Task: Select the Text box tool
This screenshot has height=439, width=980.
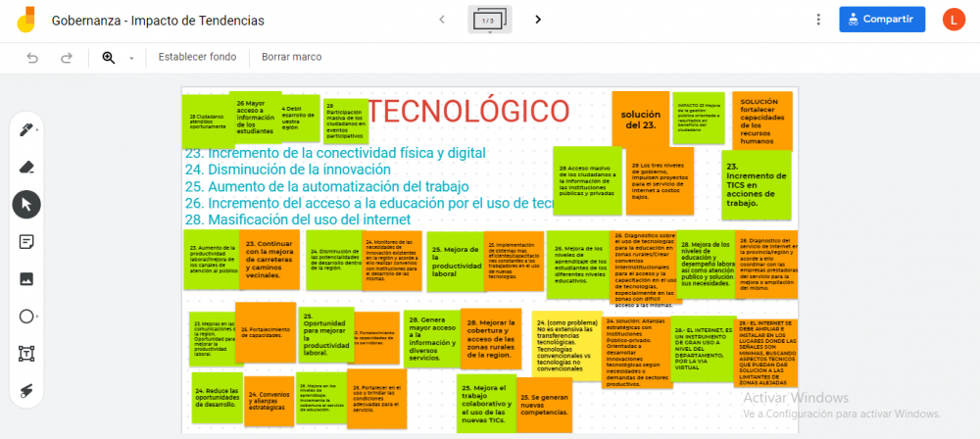Action: 26,353
